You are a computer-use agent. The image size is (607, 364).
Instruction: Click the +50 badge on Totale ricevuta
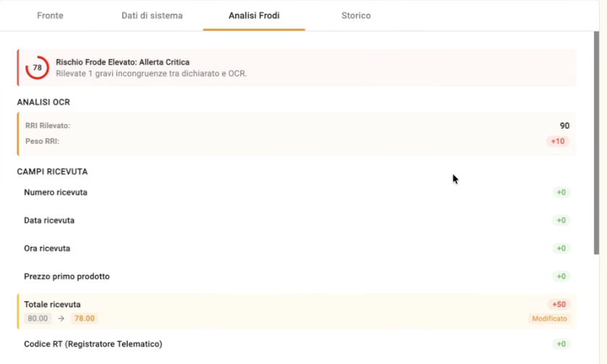pos(559,305)
